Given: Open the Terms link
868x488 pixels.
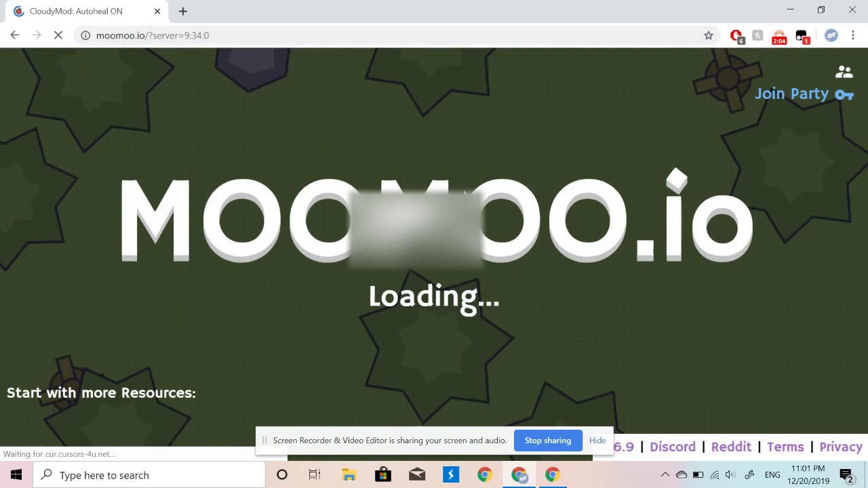Looking at the screenshot, I should pyautogui.click(x=785, y=447).
